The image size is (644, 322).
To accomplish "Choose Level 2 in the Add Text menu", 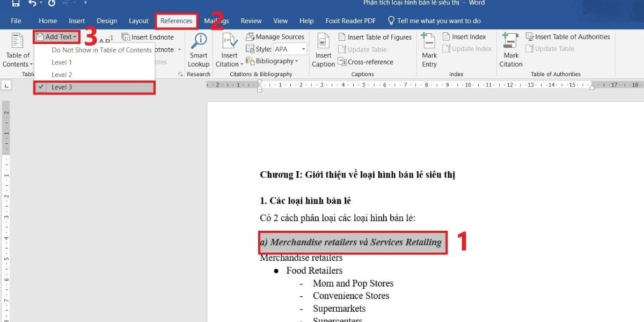I will click(62, 75).
